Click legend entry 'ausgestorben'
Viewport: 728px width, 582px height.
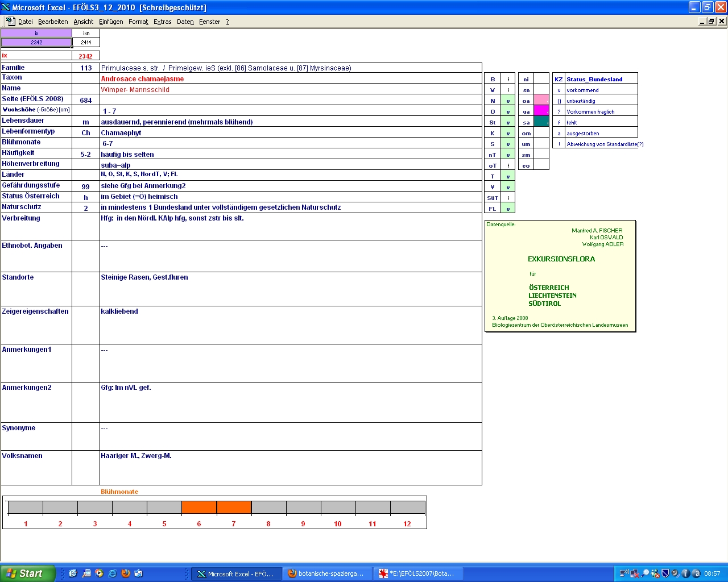click(x=582, y=134)
